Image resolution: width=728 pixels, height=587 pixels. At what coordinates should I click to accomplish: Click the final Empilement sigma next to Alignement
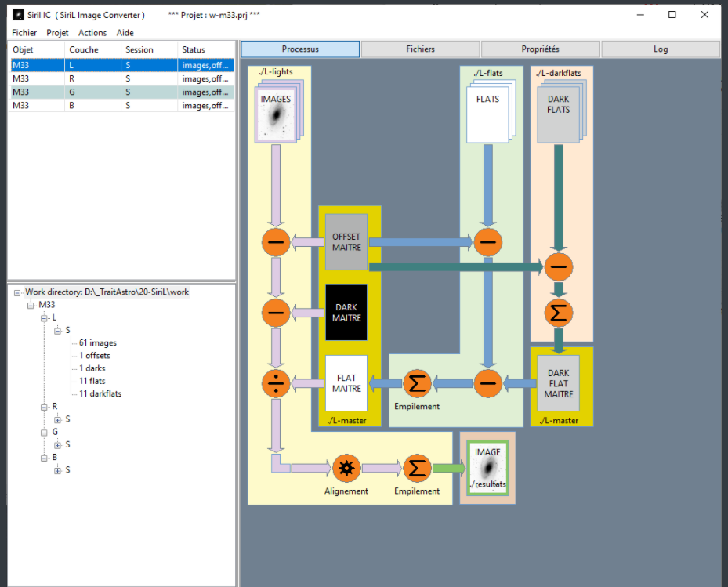417,468
